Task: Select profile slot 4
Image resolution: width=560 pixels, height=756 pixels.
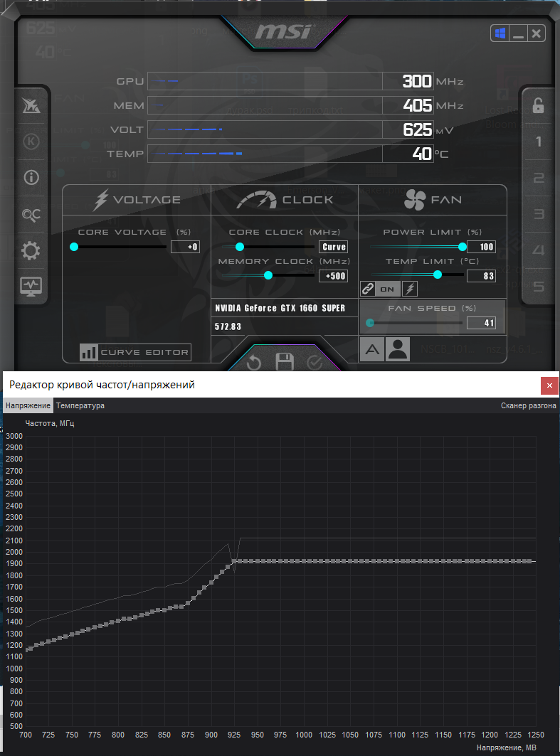Action: (x=538, y=250)
